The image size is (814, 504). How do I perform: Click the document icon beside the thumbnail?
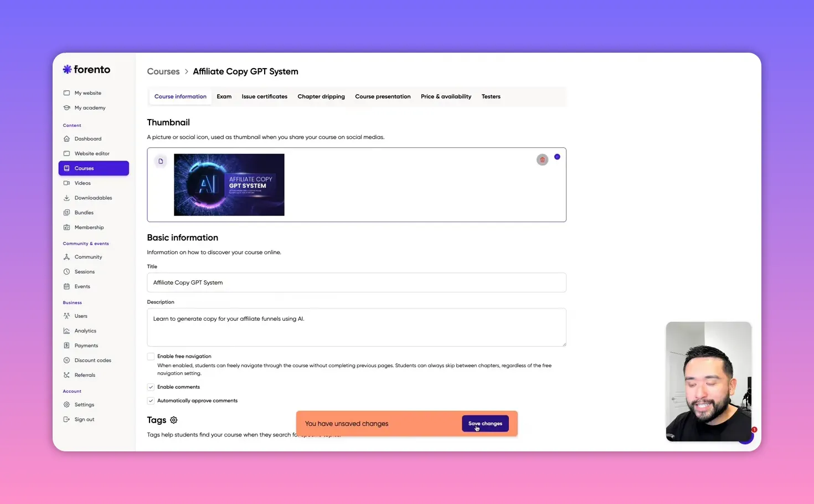tap(161, 161)
